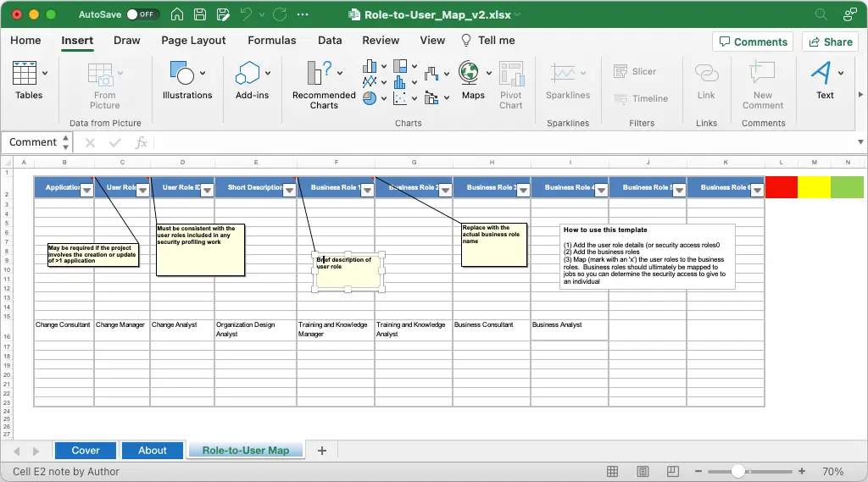Click the Timeline filter button
This screenshot has width=868, height=482.
[641, 98]
